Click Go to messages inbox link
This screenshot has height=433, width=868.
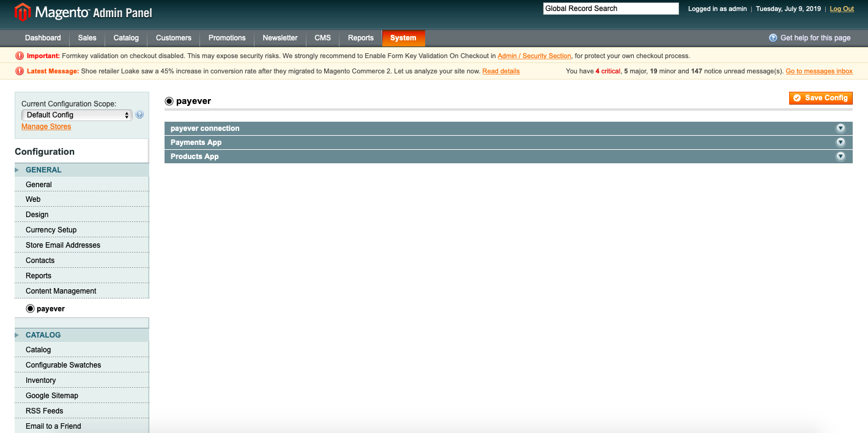tap(819, 71)
